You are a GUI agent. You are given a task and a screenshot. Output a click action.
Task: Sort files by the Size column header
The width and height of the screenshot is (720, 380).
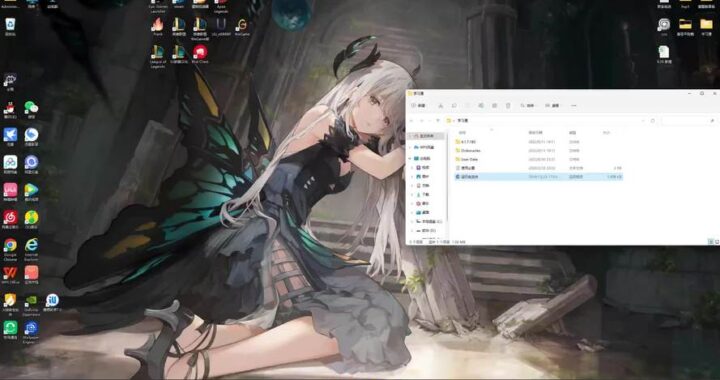[x=607, y=132]
